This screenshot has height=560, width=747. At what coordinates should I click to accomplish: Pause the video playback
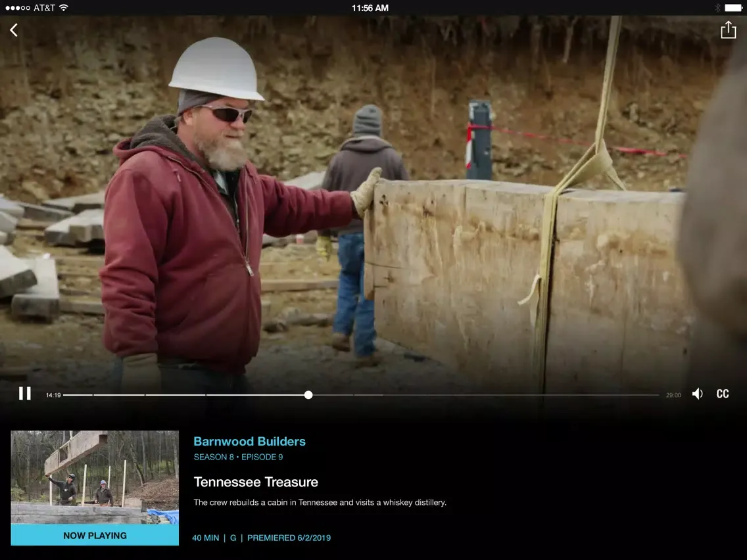point(25,393)
